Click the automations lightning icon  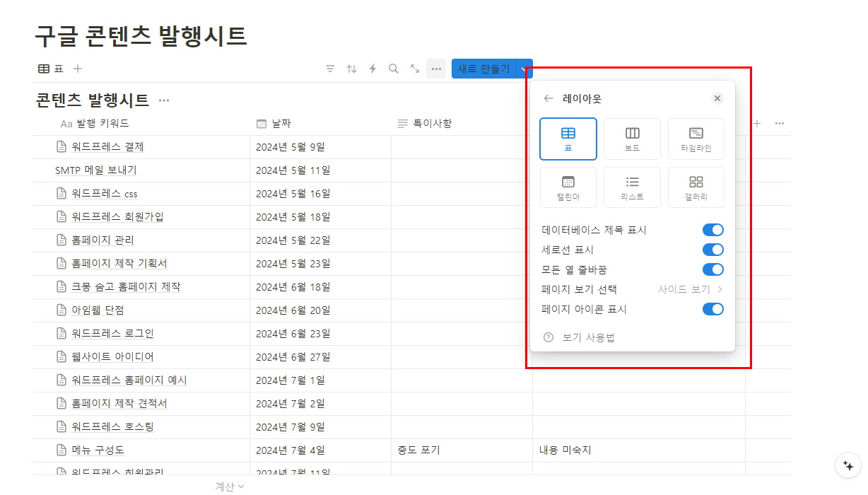click(373, 69)
